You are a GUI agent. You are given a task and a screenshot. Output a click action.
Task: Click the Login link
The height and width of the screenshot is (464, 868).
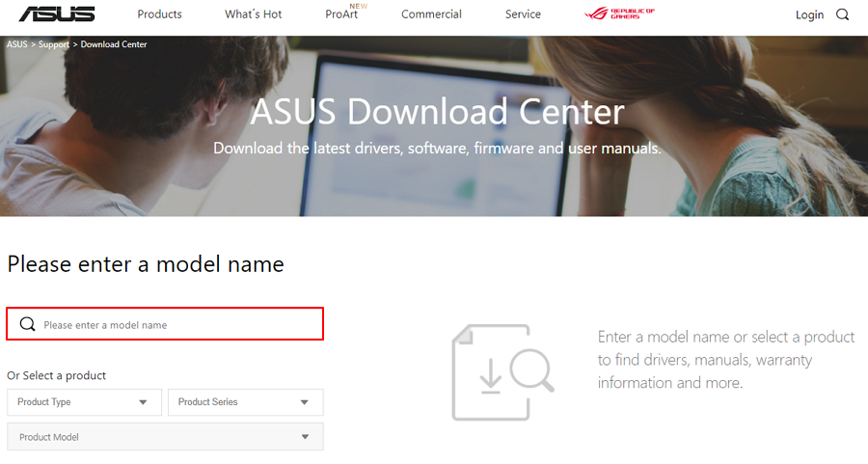(x=809, y=14)
